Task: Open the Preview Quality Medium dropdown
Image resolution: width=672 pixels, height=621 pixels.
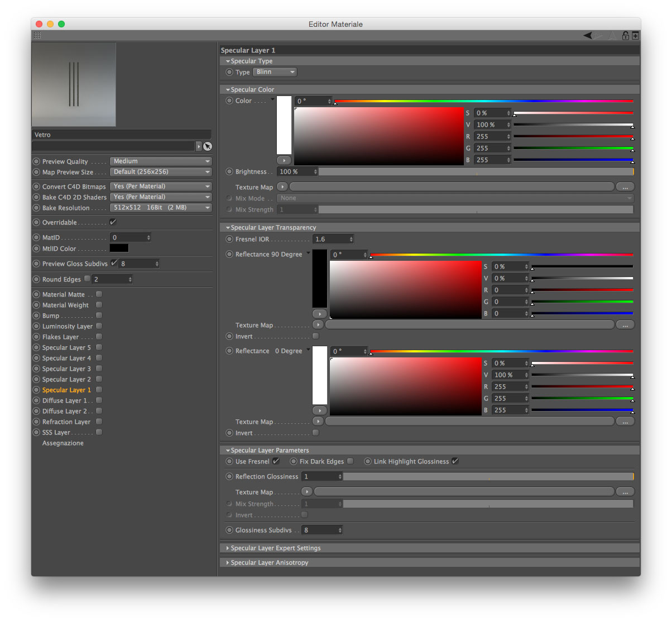Action: click(161, 161)
